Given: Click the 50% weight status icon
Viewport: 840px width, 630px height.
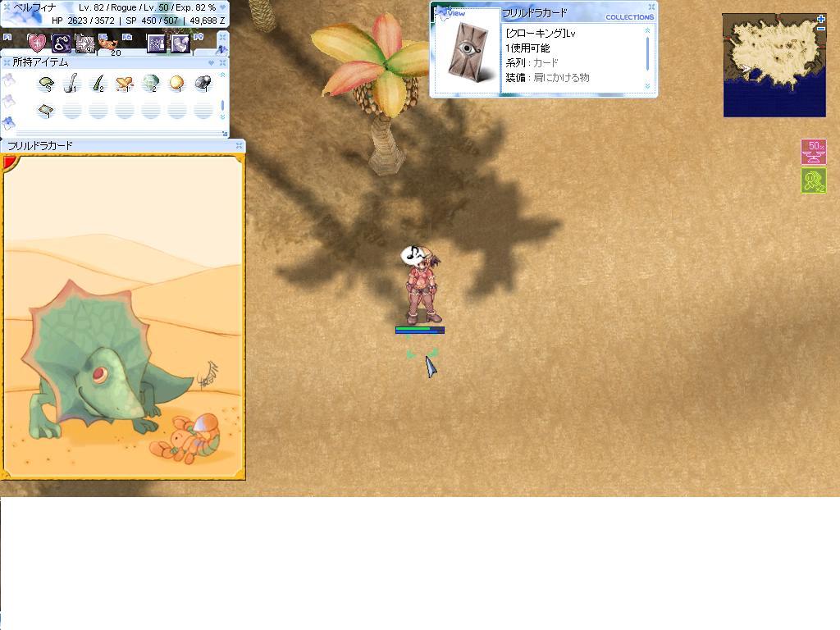Looking at the screenshot, I should click(x=813, y=152).
